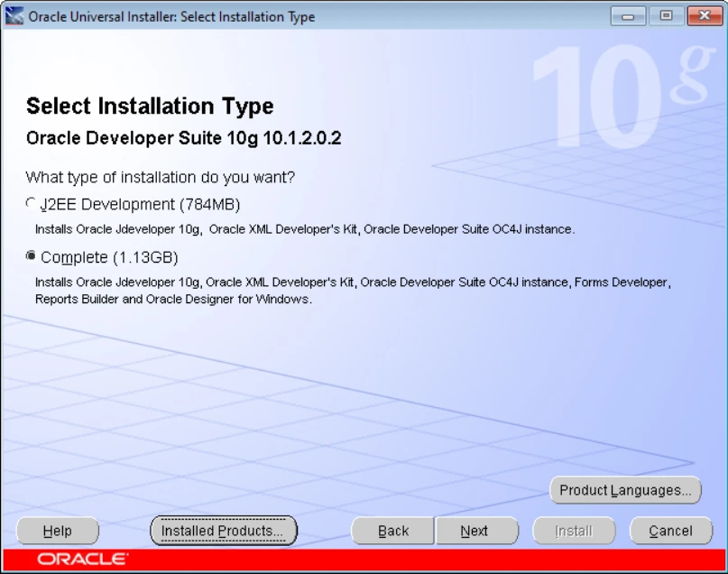The image size is (728, 574).
Task: Go Back to the previous step
Action: 392,531
